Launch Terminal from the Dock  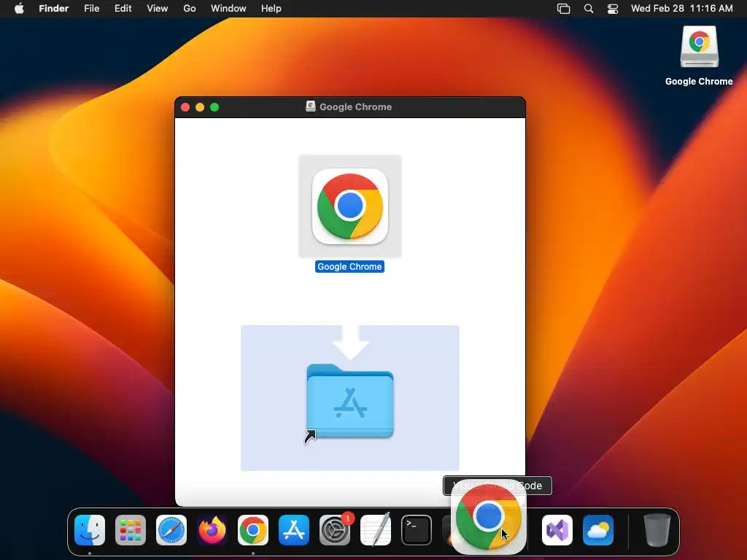coord(417,530)
